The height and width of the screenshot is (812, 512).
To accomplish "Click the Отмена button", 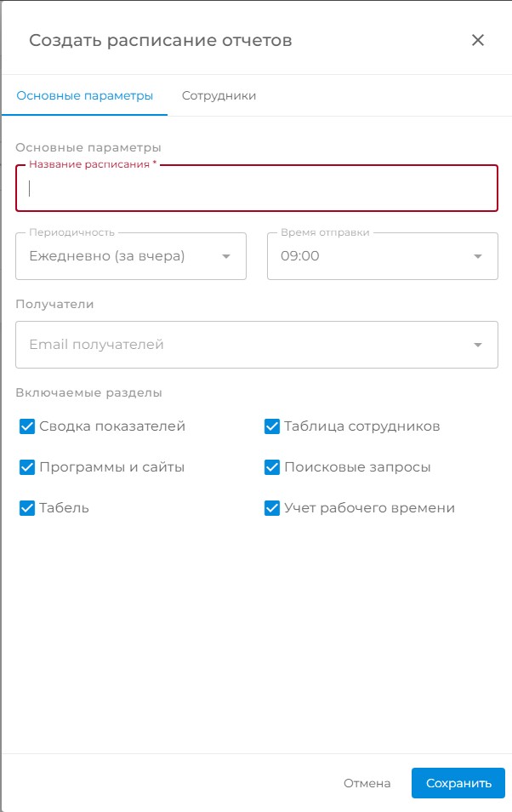I will click(x=367, y=783).
